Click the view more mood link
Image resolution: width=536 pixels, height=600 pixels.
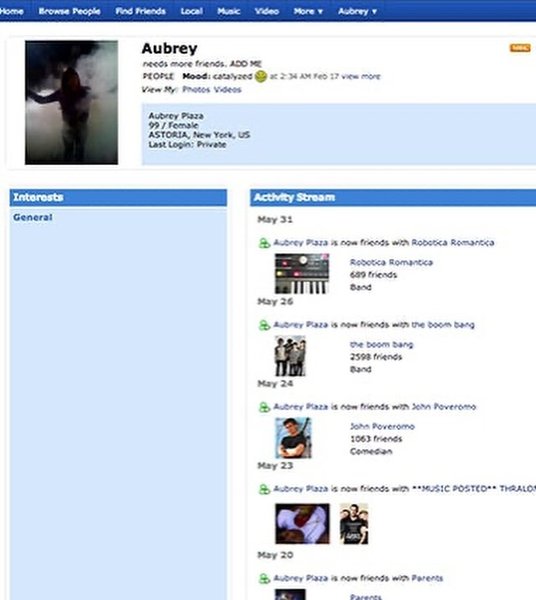point(361,76)
